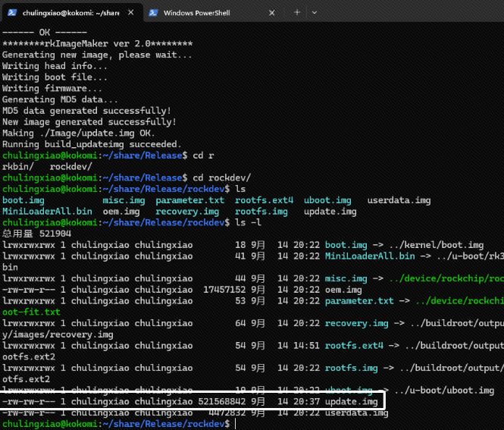This screenshot has width=504, height=430.
Task: Click the '../u-boot/uboot.img' link target
Action: pyautogui.click(x=444, y=390)
